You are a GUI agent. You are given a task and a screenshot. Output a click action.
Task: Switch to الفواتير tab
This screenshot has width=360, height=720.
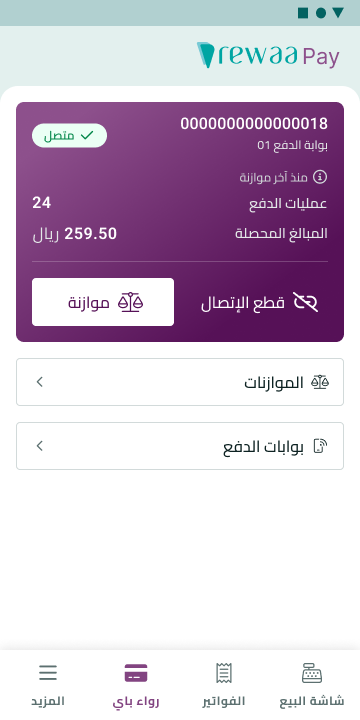[x=224, y=684]
